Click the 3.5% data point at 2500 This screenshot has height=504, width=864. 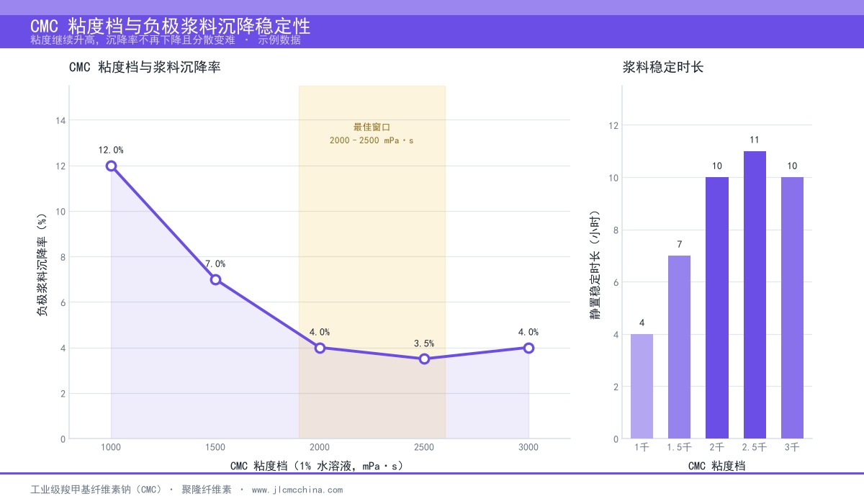pos(424,359)
